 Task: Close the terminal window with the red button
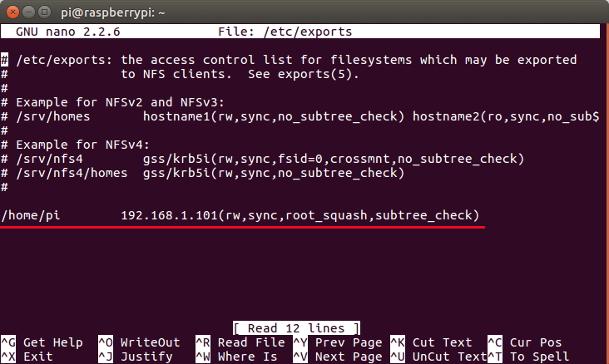(12, 10)
